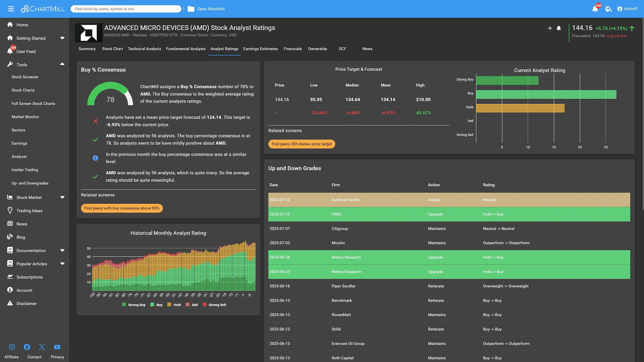The image size is (644, 362).
Task: Click the Buy consensus gauge showing 78
Action: coord(110,94)
